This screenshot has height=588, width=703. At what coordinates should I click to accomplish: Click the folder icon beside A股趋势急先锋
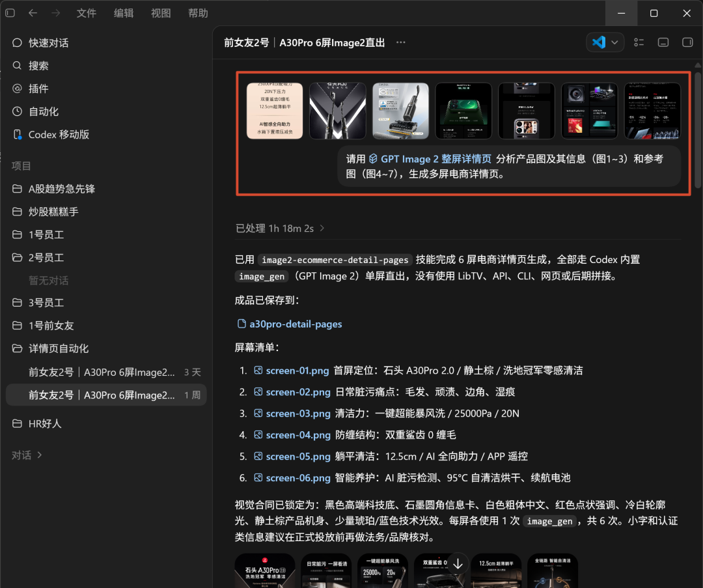pyautogui.click(x=17, y=188)
